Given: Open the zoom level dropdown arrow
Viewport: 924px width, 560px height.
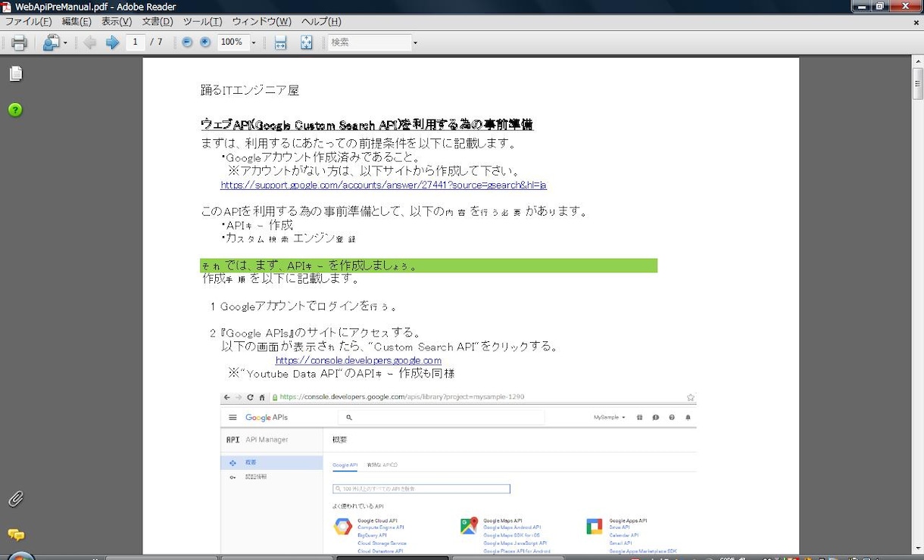Looking at the screenshot, I should click(x=253, y=43).
